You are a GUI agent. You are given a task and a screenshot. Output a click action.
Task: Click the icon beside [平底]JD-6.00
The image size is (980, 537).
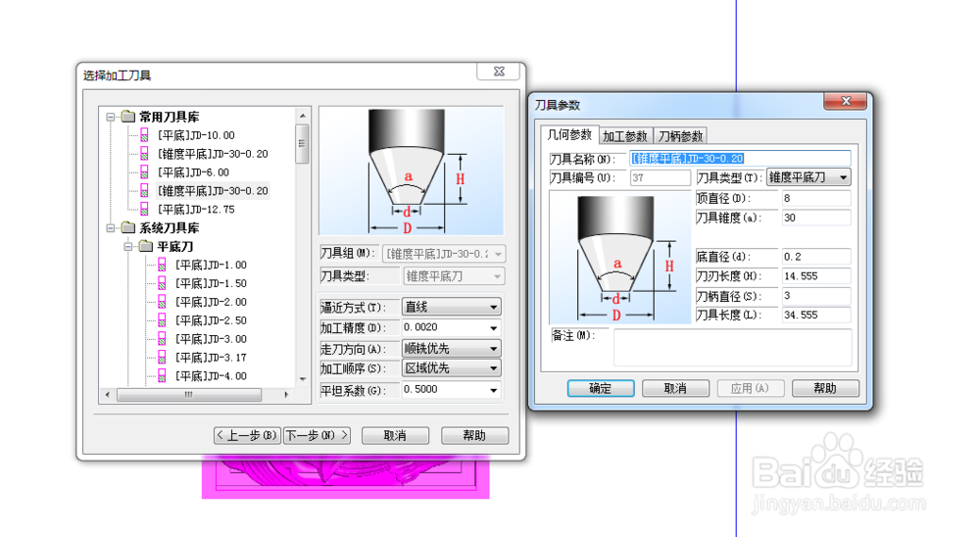(144, 171)
